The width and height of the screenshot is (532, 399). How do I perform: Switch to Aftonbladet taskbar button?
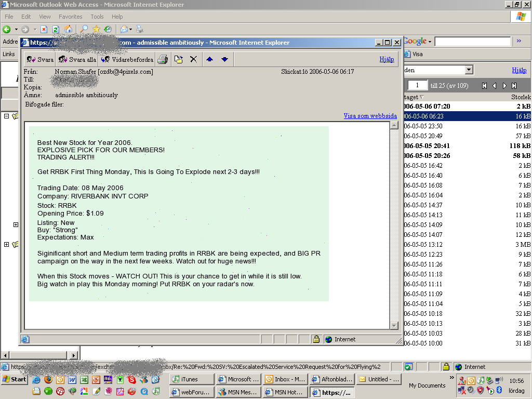pos(332,379)
